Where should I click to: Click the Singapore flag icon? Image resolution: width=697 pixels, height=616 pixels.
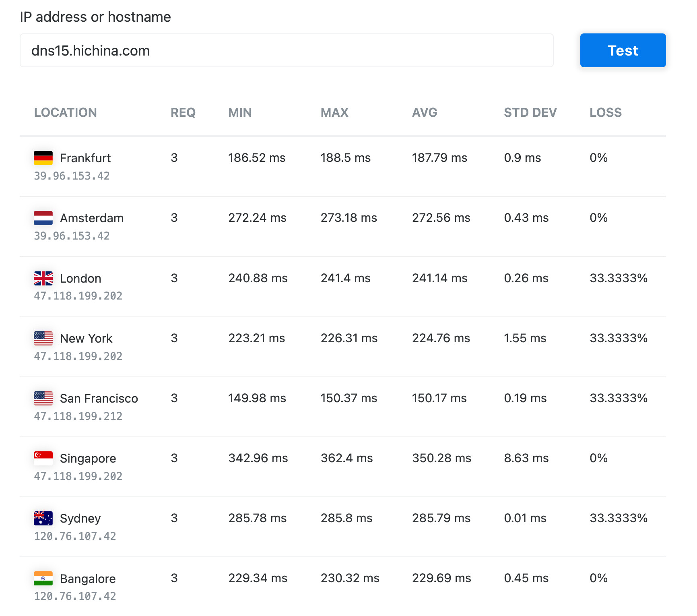(43, 458)
